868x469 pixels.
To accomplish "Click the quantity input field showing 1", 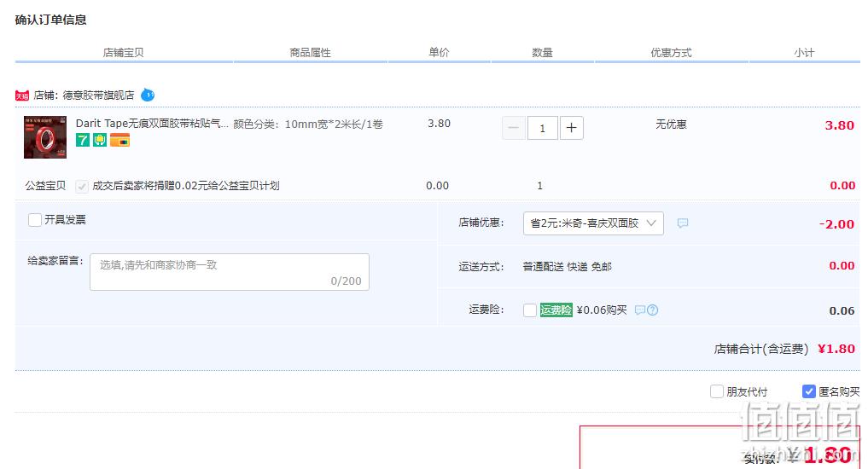I will 543,128.
